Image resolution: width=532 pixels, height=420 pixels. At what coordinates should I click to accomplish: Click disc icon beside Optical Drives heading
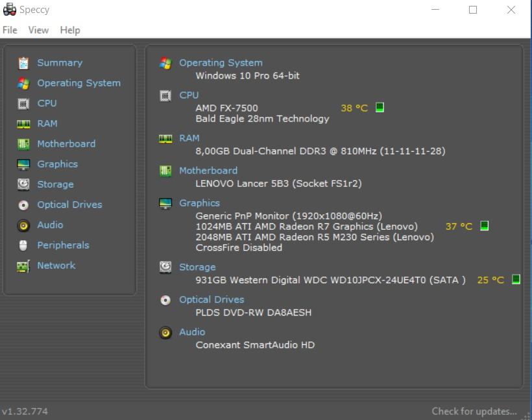[165, 300]
